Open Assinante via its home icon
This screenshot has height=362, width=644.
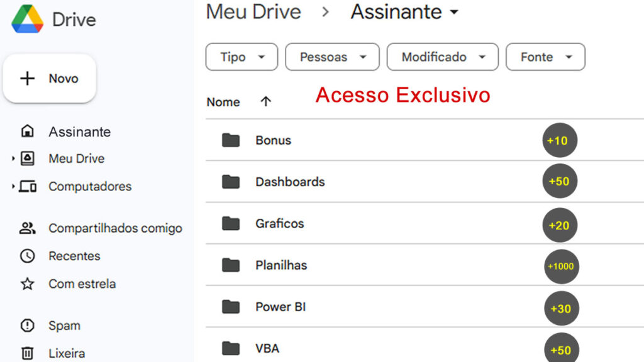(28, 131)
